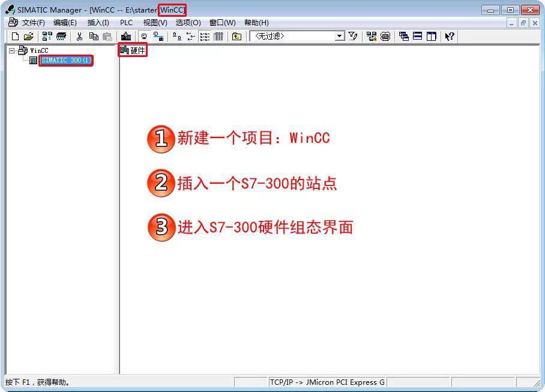Image resolution: width=545 pixels, height=392 pixels.
Task: Click the SIMATIC 300(1) station icon
Action: 33,61
